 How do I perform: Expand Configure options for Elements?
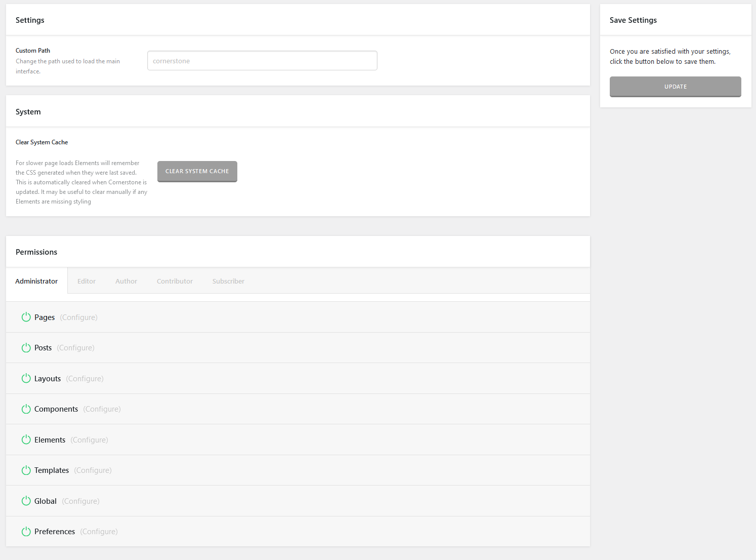coord(89,440)
